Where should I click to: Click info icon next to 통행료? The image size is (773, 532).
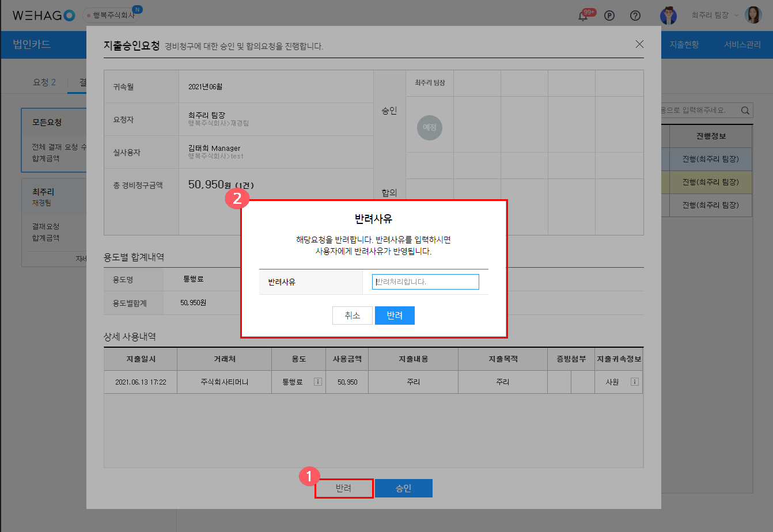[x=317, y=382]
